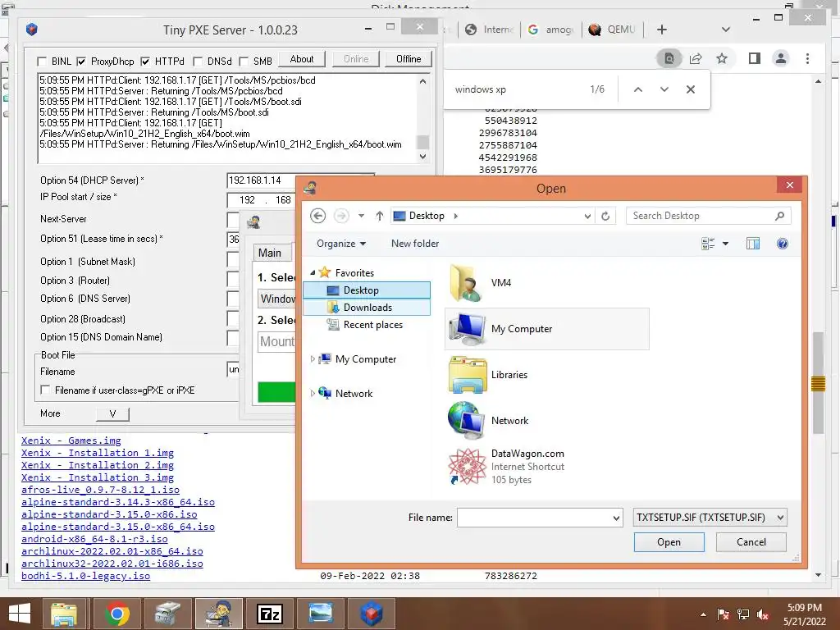Open the view options dropdown arrow
The height and width of the screenshot is (630, 840).
point(725,244)
